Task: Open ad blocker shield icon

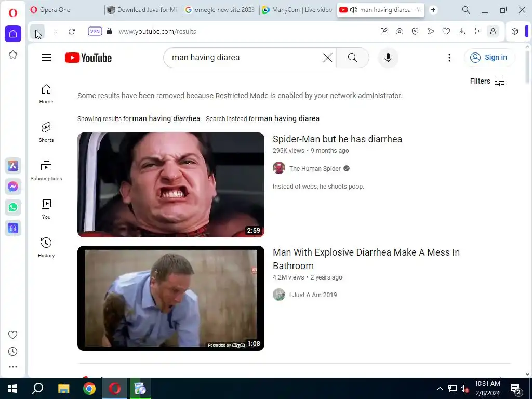Action: (415, 31)
